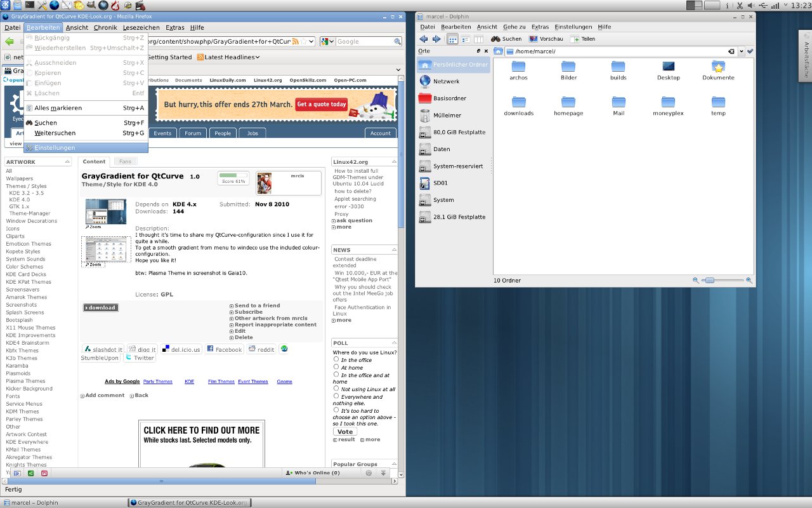
Task: Click the Firefox Google search field
Action: tap(365, 41)
